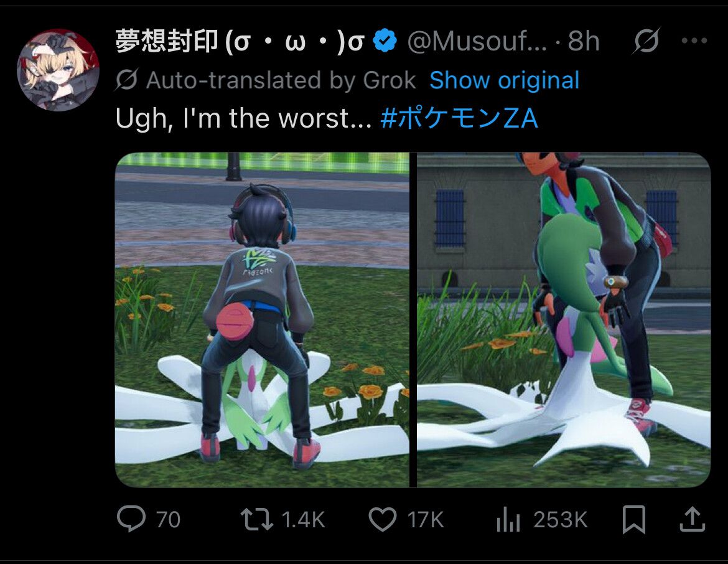This screenshot has height=564, width=728.
Task: Click the blue verified badge
Action: tap(385, 40)
